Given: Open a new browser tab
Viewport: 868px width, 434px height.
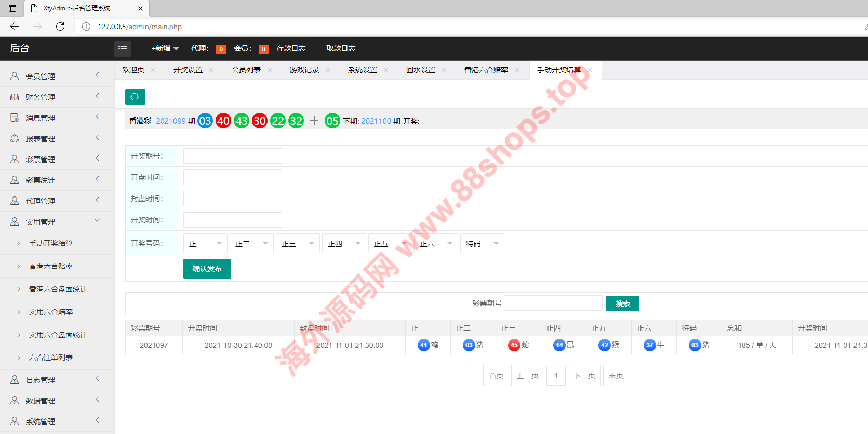Looking at the screenshot, I should coord(158,8).
